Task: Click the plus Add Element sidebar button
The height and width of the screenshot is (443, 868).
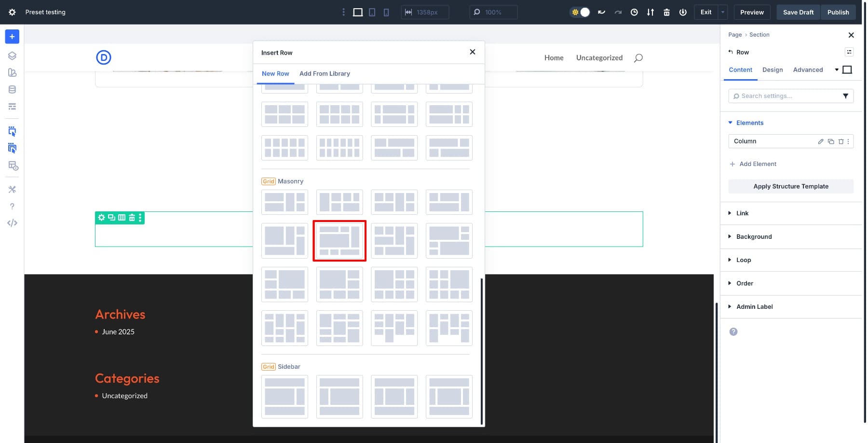Action: click(12, 37)
